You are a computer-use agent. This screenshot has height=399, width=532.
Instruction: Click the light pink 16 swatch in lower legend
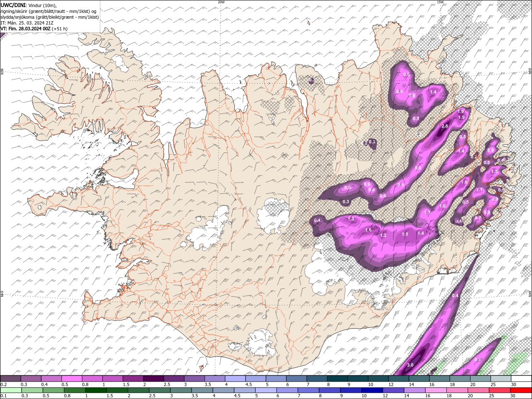tap(436, 390)
